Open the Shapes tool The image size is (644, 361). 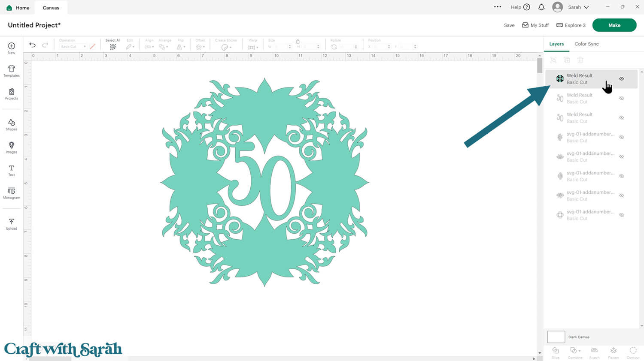(x=12, y=125)
